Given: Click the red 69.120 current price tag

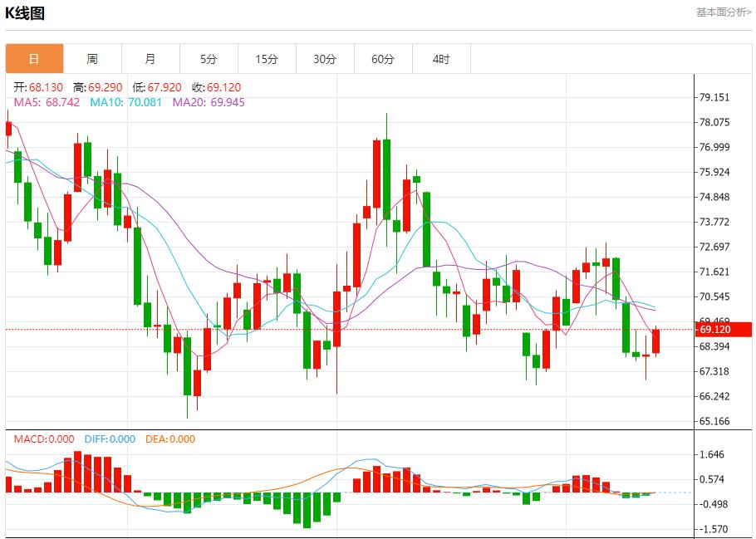Looking at the screenshot, I should coord(722,330).
